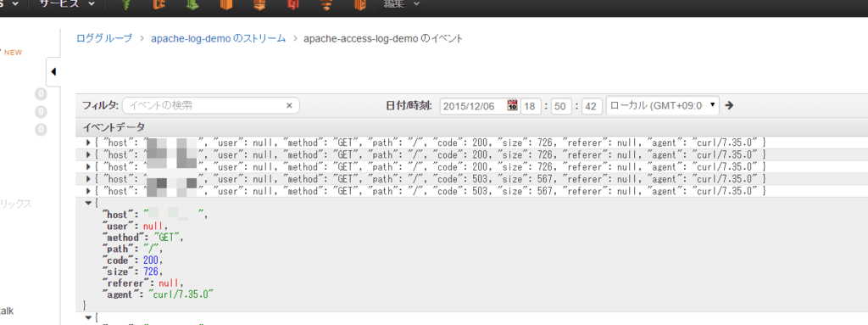
Task: Open the サービス dropdown menu
Action: click(66, 4)
